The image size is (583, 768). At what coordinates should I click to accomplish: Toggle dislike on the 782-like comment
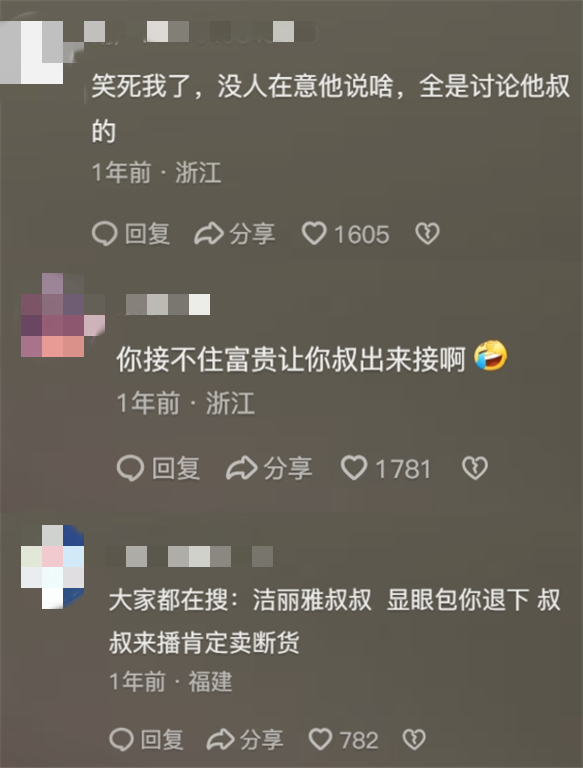click(414, 739)
